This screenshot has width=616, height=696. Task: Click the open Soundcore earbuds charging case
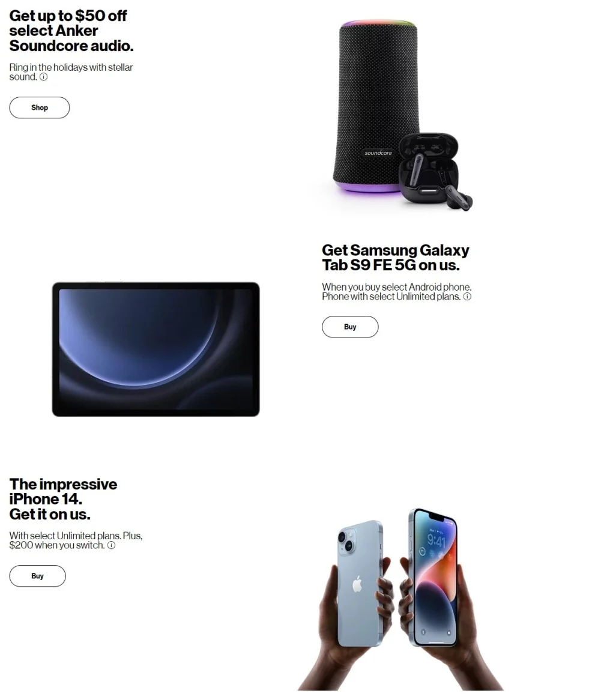[427, 168]
